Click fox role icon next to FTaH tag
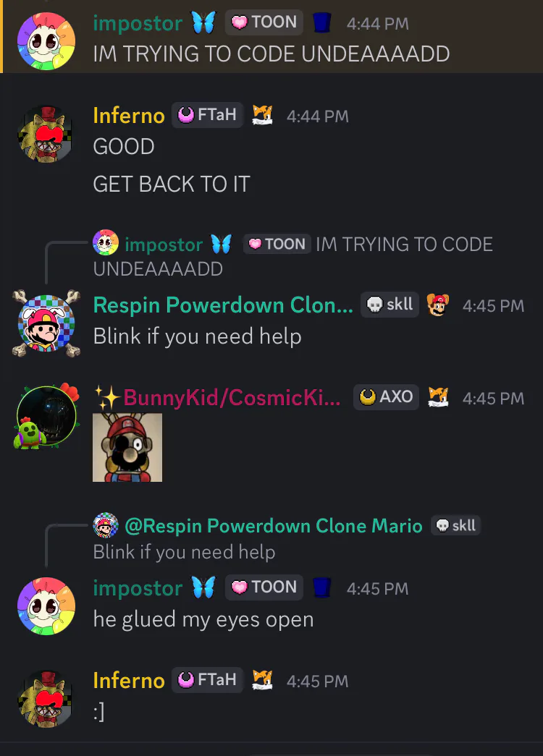Viewport: 543px width, 756px height. [263, 115]
